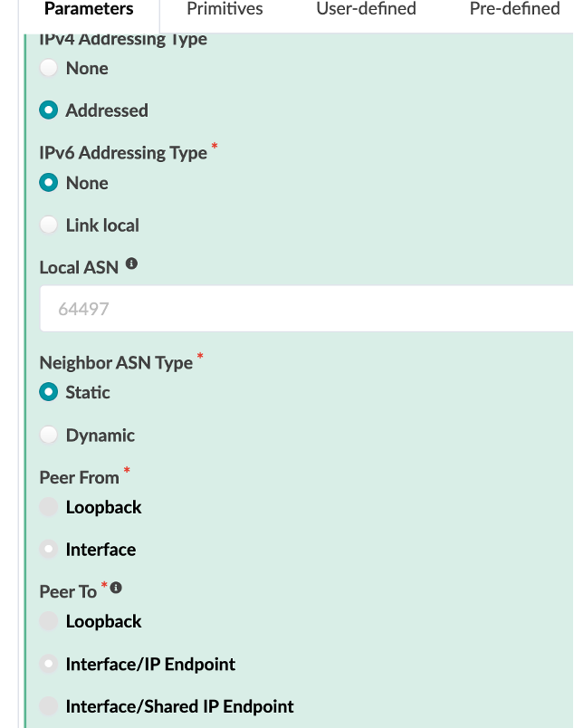Click the Local ASN info icon

click(x=132, y=264)
